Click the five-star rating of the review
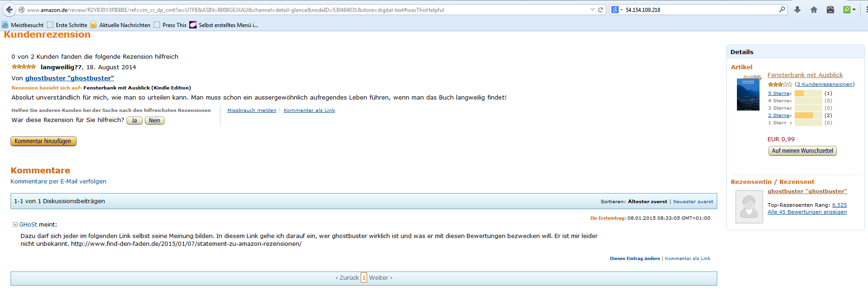 tap(24, 67)
